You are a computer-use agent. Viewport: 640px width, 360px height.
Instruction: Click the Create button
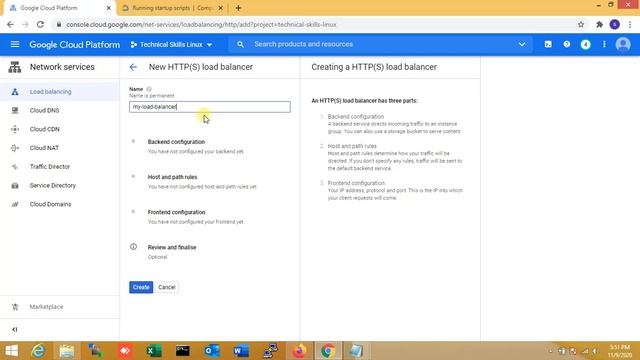pos(141,287)
